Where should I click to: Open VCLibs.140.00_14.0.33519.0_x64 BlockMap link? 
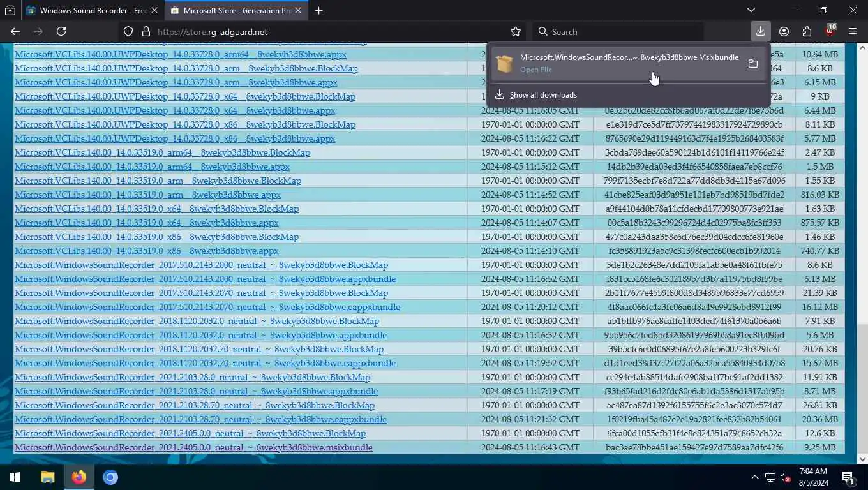click(156, 209)
